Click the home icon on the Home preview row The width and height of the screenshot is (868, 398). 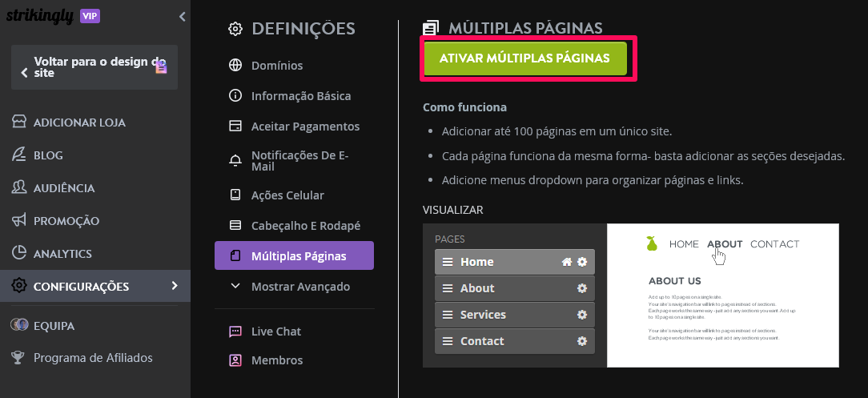(567, 262)
